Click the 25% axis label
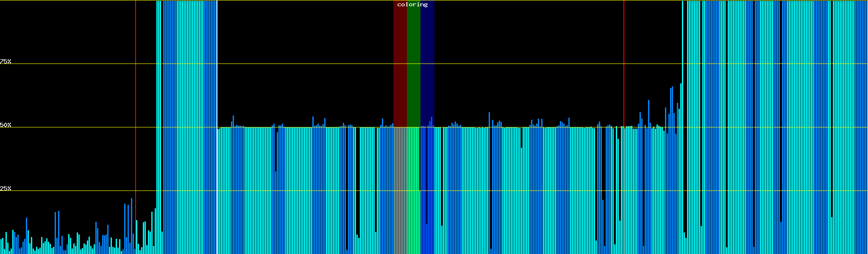868x254 pixels. tap(6, 188)
